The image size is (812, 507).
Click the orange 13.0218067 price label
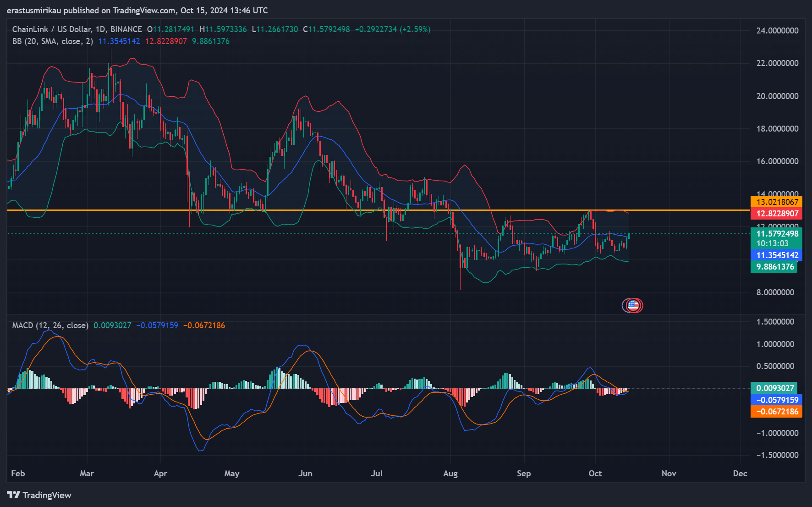[776, 202]
